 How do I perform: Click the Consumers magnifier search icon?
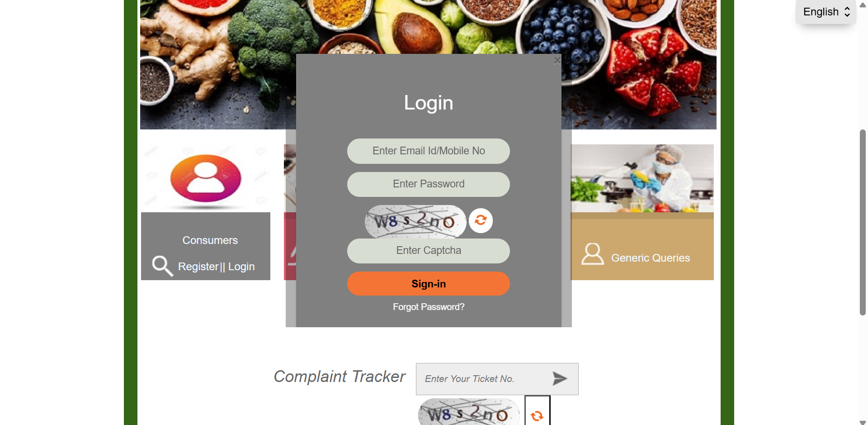pyautogui.click(x=162, y=266)
